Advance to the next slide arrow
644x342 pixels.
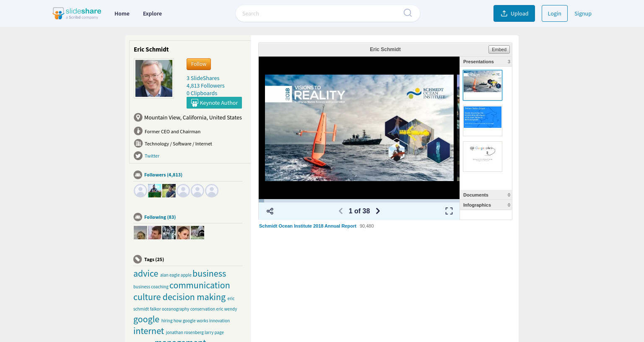click(x=378, y=211)
